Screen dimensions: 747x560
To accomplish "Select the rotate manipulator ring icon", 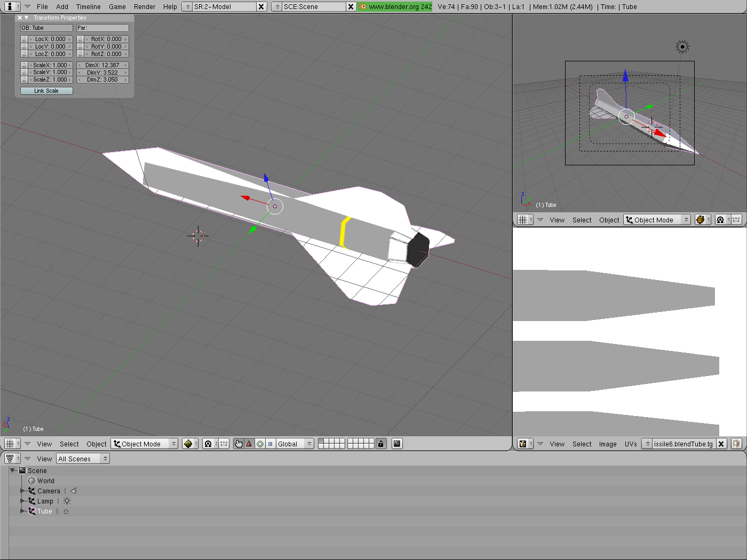I will coord(260,444).
